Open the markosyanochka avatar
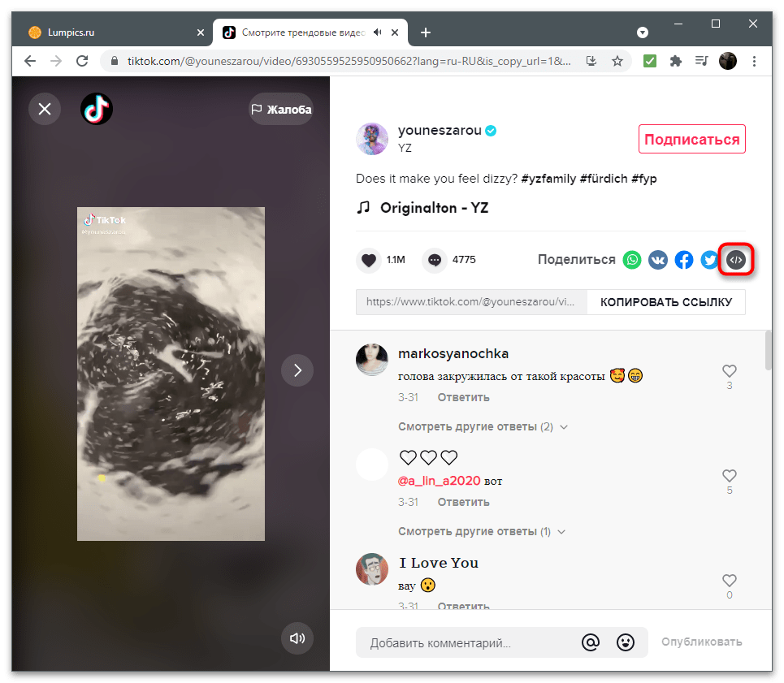The image size is (784, 683). [x=372, y=360]
